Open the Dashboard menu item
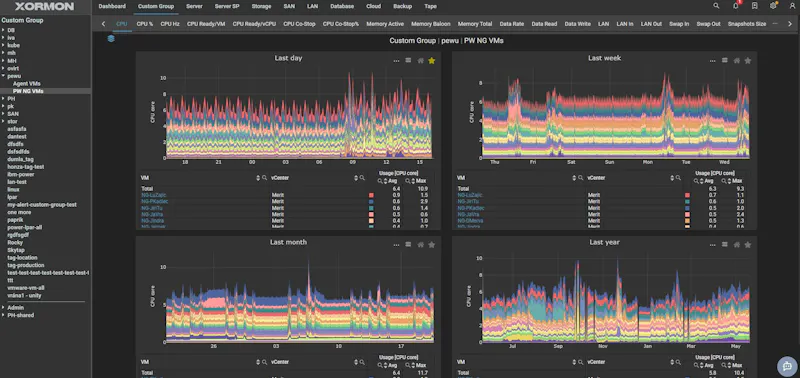Screen dimensions: 800x378 pyautogui.click(x=112, y=7)
